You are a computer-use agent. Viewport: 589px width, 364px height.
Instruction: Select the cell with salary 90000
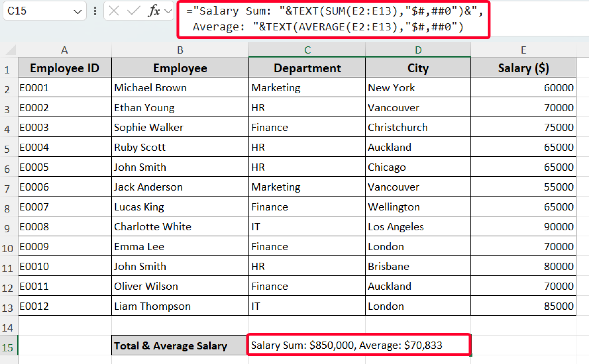[x=523, y=226]
